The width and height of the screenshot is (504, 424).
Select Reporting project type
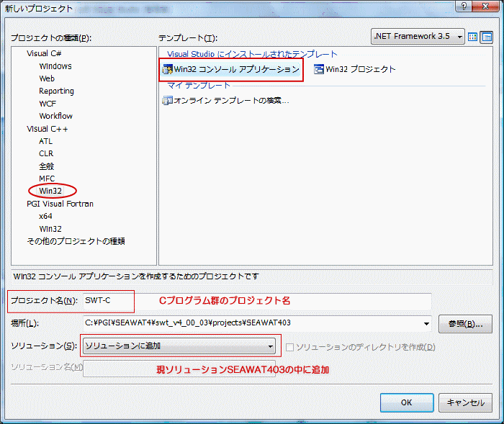point(57,91)
